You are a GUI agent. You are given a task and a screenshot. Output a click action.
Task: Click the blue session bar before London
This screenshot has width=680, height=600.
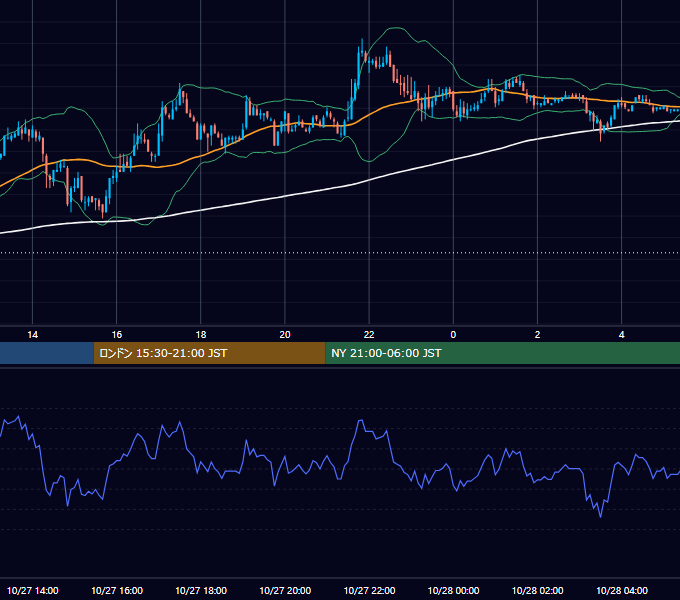[x=47, y=353]
